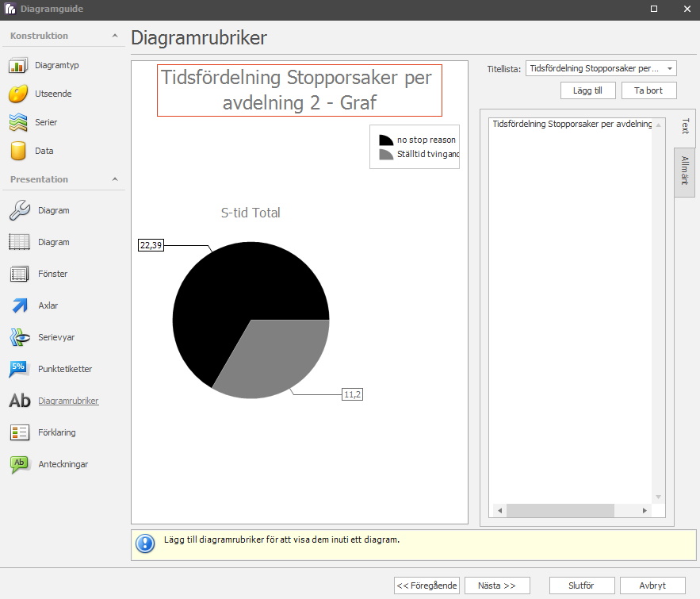This screenshot has width=700, height=599.
Task: Maximize the Diagramguide window
Action: (x=654, y=9)
